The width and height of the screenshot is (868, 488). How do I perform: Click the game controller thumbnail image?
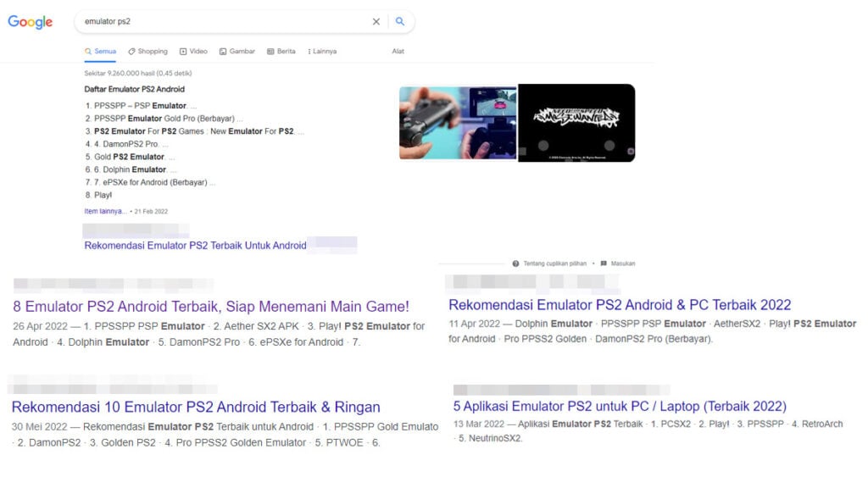(458, 123)
